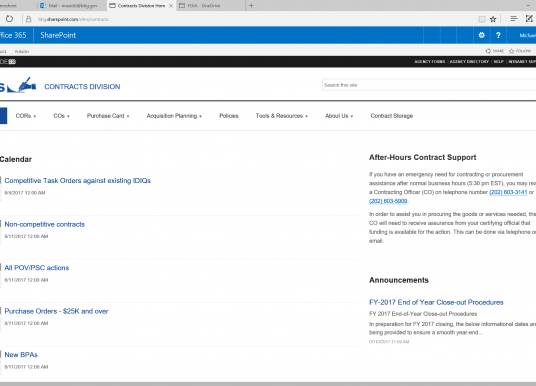Open the user account name menu
The width and height of the screenshot is (536, 386).
(527, 35)
